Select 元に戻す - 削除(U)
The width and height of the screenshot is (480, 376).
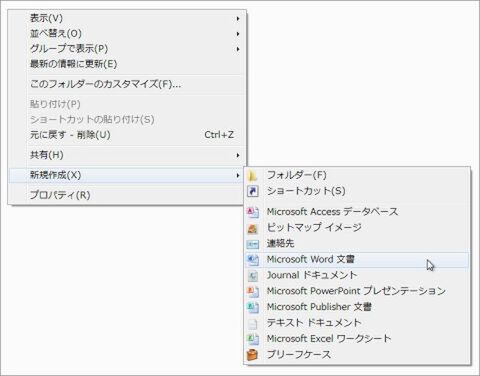pos(127,135)
